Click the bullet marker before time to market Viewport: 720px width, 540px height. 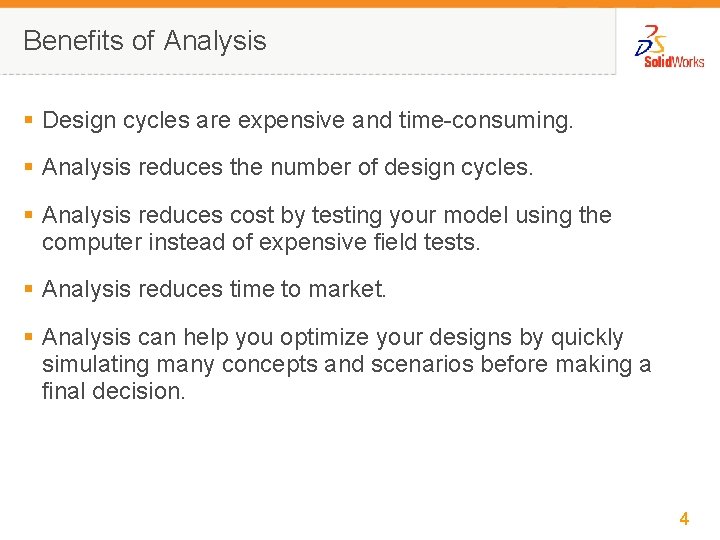click(x=28, y=290)
